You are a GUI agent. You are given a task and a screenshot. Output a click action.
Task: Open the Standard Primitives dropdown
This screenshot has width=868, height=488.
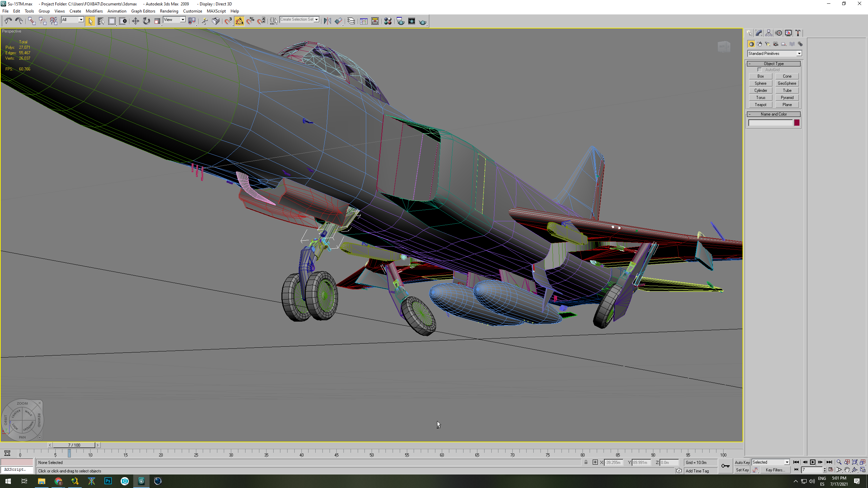pos(774,54)
